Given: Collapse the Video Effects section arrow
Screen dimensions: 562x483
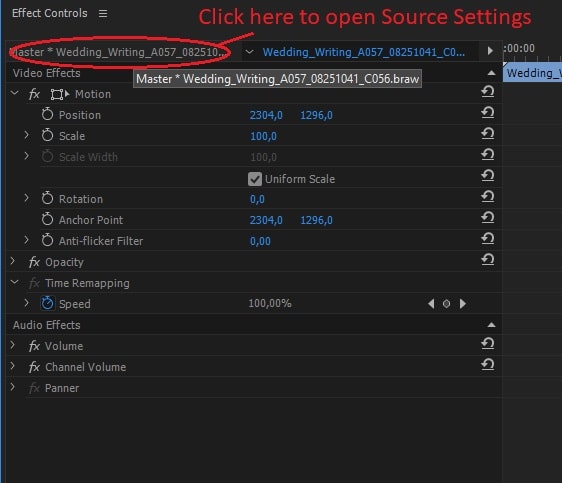Looking at the screenshot, I should point(491,73).
